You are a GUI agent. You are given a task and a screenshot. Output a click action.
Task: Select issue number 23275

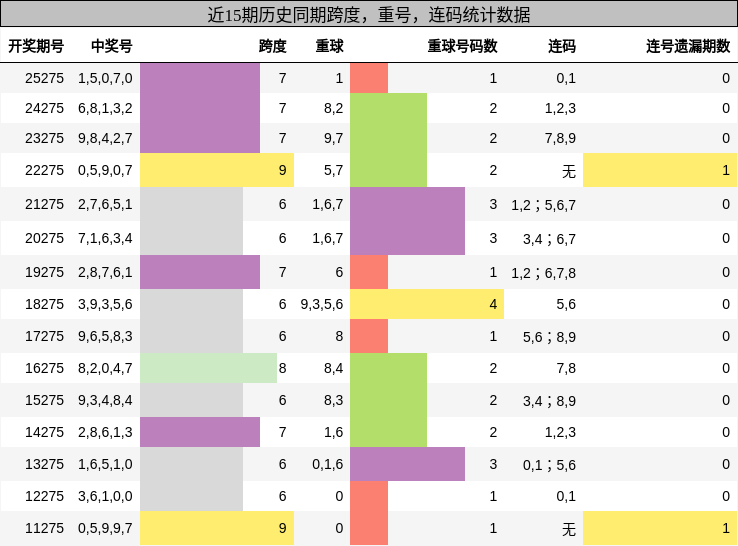point(44,138)
